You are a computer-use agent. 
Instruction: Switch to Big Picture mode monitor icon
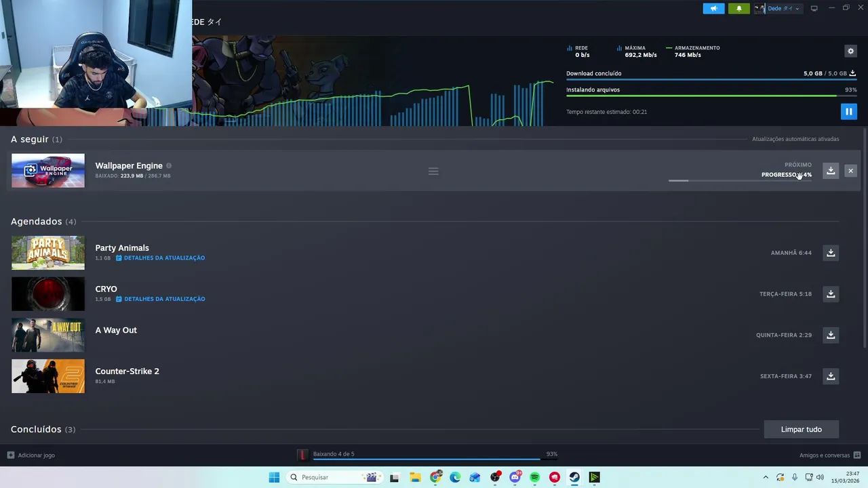(814, 8)
